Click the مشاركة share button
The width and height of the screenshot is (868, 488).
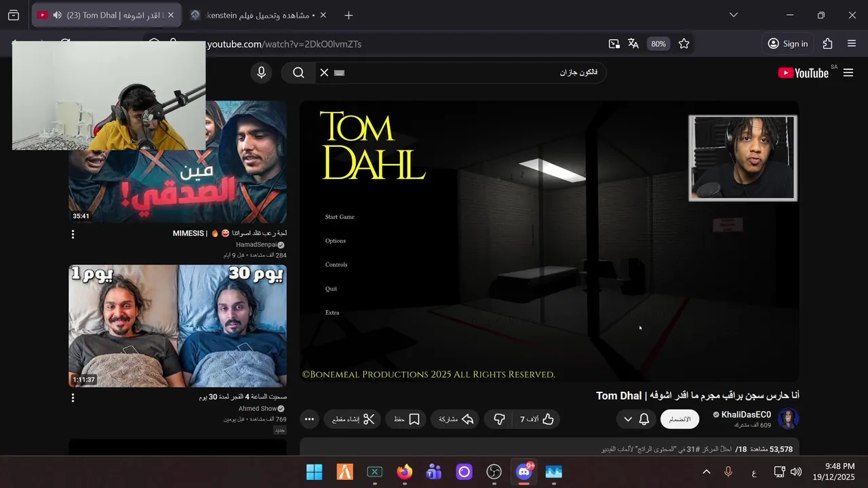456,420
